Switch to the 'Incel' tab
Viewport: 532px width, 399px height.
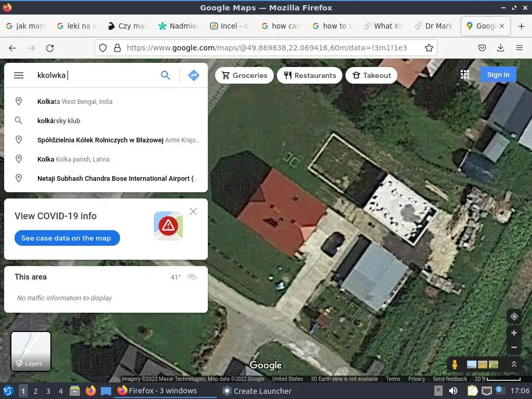(x=230, y=26)
